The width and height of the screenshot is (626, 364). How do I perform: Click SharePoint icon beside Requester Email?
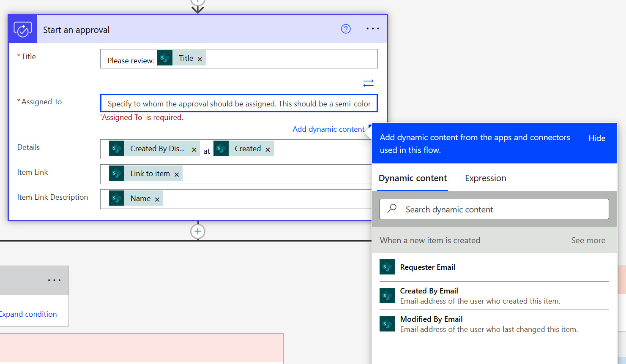coord(387,267)
